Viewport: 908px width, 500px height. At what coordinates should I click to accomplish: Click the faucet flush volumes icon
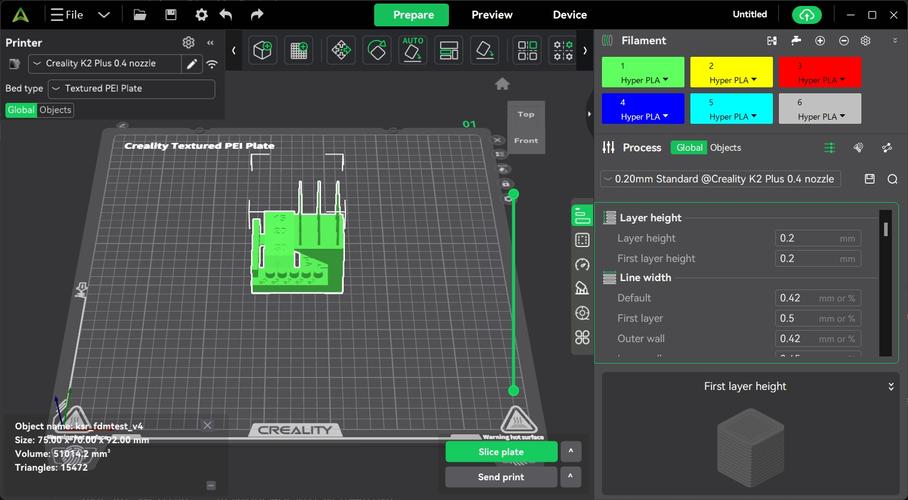tap(796, 41)
